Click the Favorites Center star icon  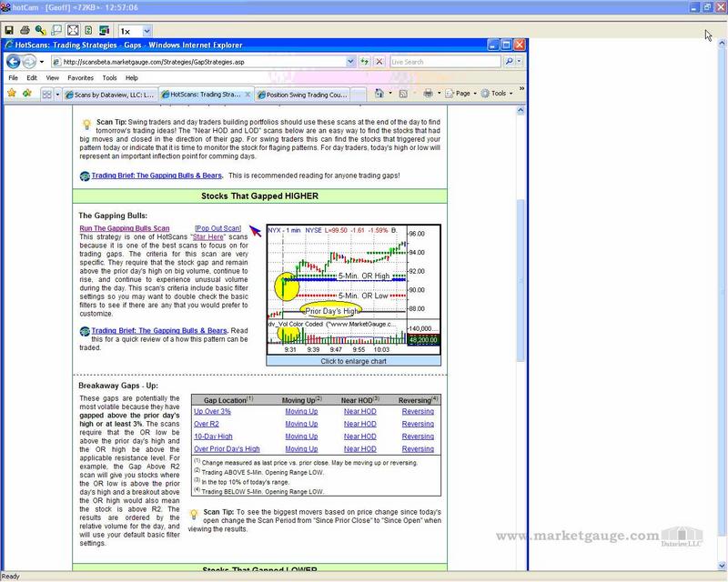click(x=12, y=94)
